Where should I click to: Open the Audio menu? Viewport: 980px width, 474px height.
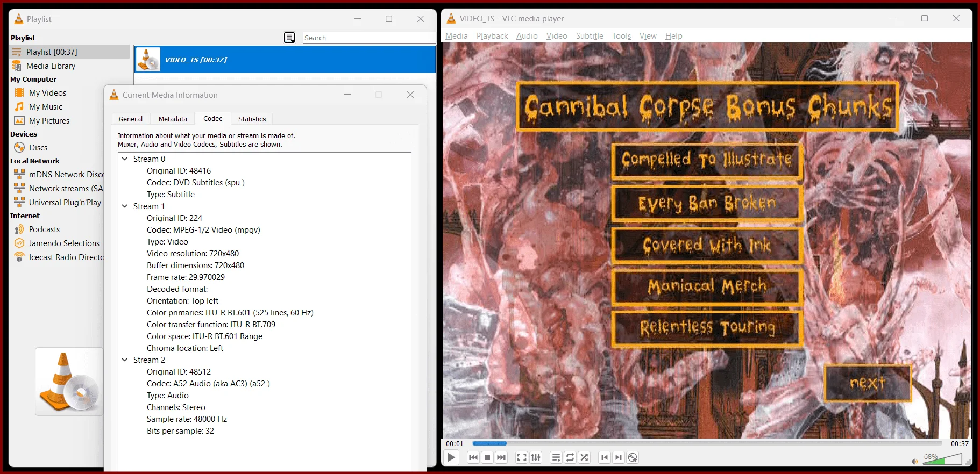pyautogui.click(x=527, y=36)
